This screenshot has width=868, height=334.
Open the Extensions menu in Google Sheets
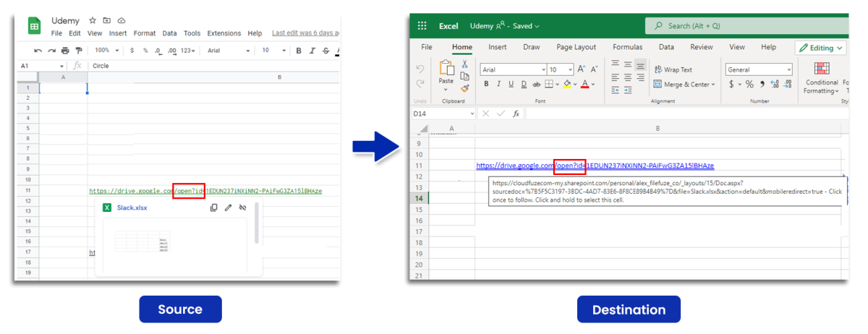(224, 33)
